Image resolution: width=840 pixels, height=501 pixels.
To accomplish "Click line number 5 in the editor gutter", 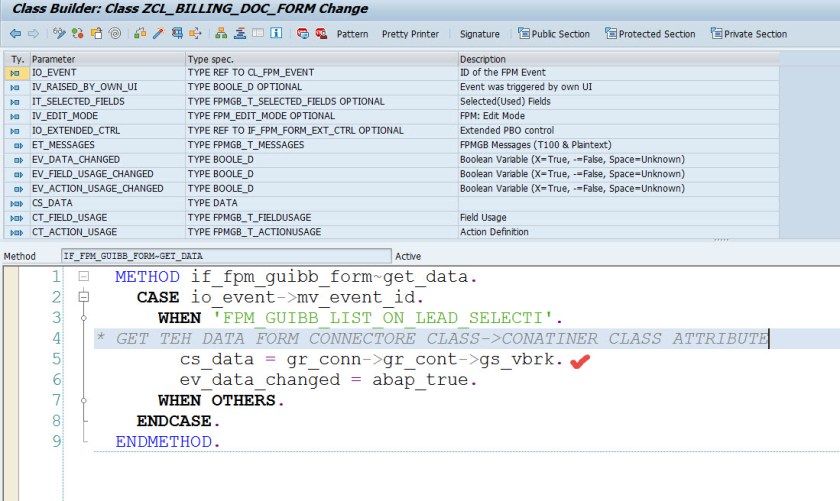I will point(56,358).
